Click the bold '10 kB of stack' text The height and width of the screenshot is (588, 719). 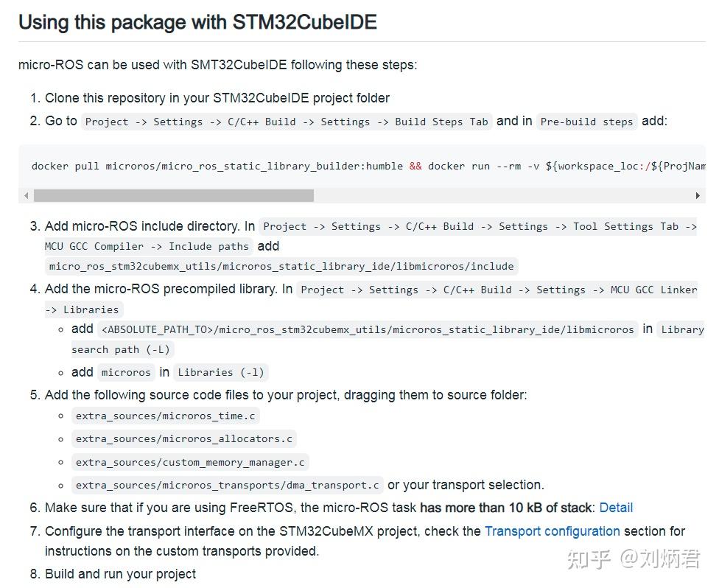coord(506,508)
